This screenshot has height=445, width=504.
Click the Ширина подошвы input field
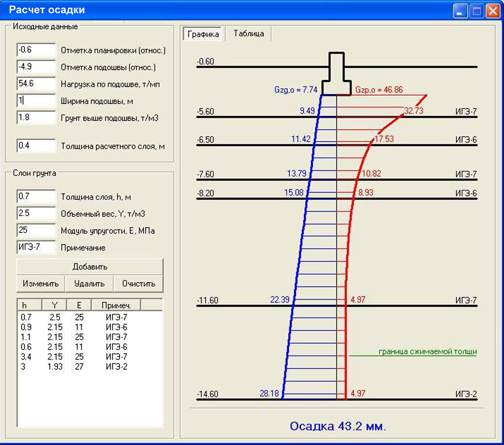point(36,100)
